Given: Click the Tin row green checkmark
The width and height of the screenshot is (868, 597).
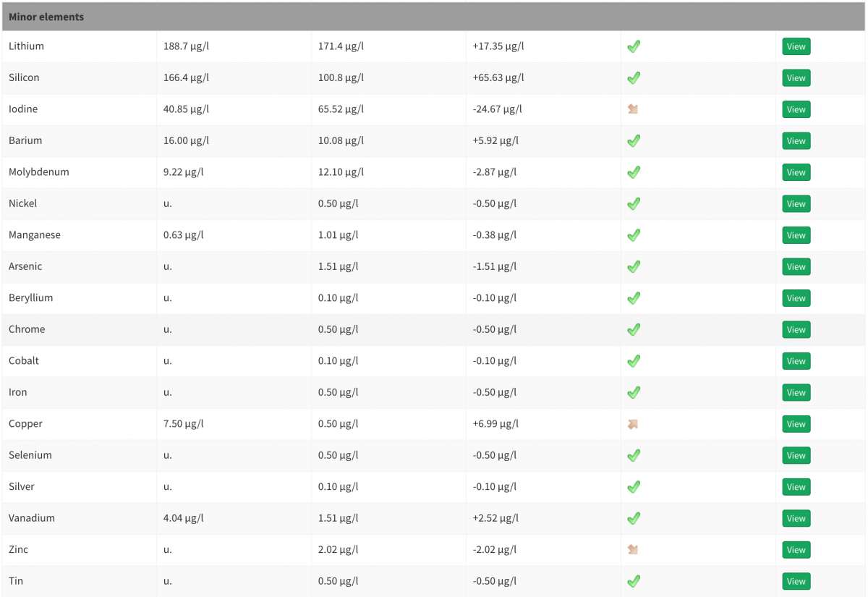Looking at the screenshot, I should tap(634, 581).
